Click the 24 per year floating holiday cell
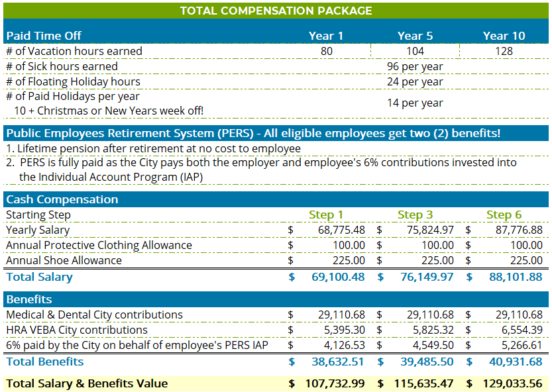The image size is (552, 392). click(x=415, y=81)
